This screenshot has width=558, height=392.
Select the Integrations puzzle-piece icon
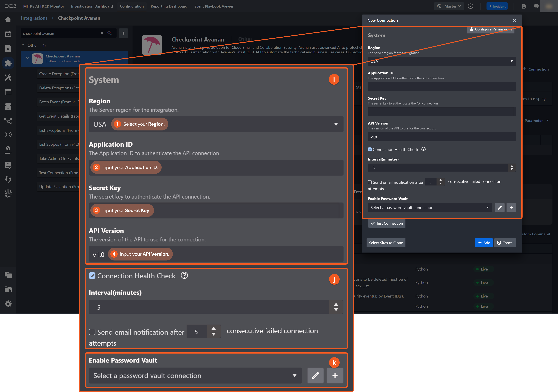(8, 63)
